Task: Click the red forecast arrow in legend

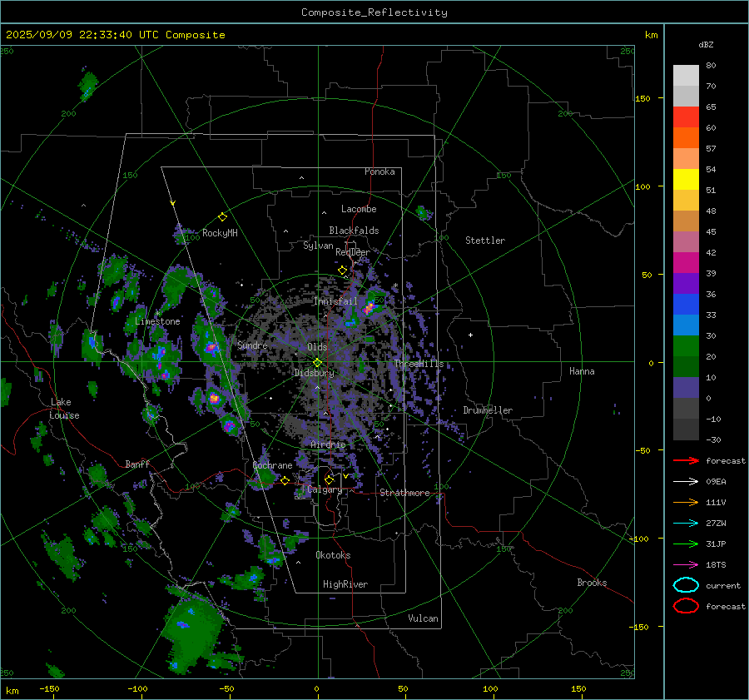Action: click(686, 460)
